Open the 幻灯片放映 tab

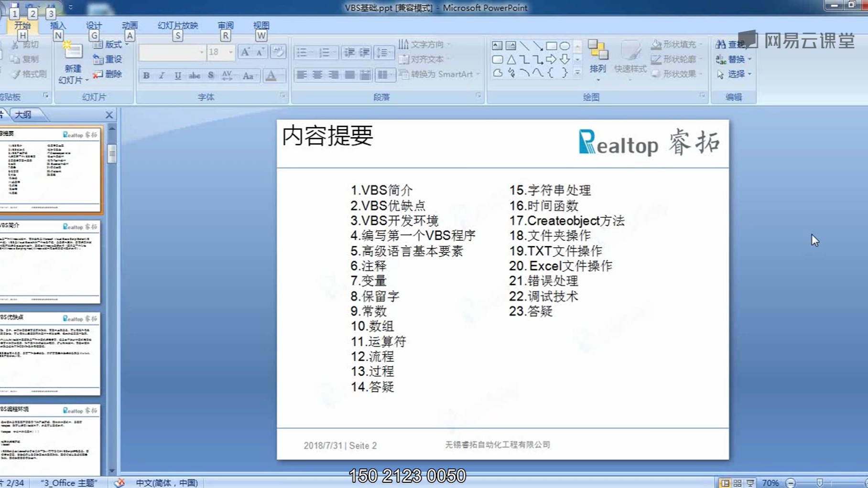tap(178, 25)
